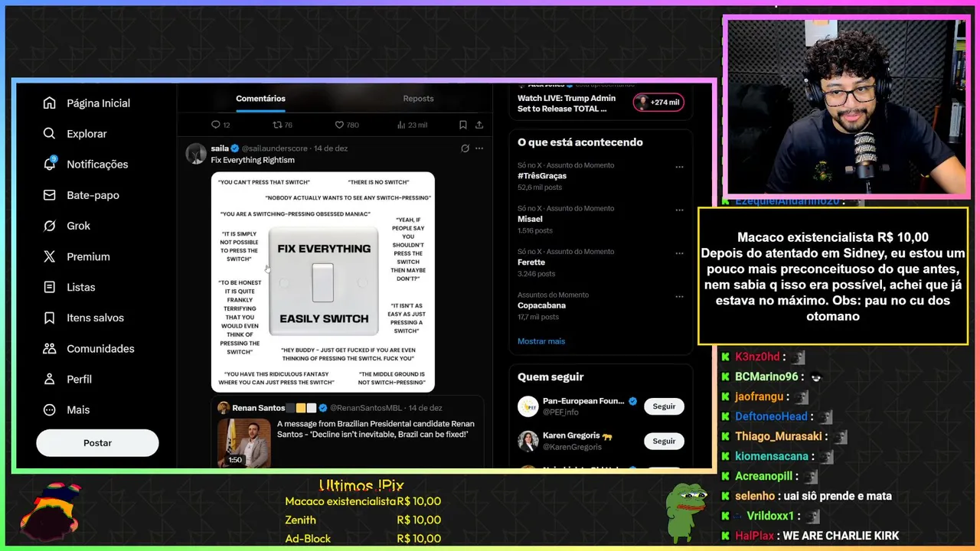View post analytics showing 23 mil
Screen dimensions: 980x551
point(401,125)
